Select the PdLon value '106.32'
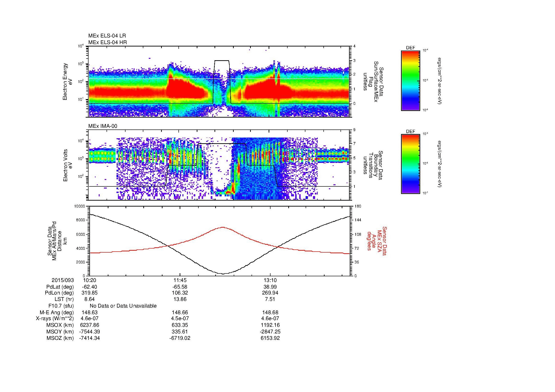This screenshot has width=555, height=392. [x=180, y=293]
